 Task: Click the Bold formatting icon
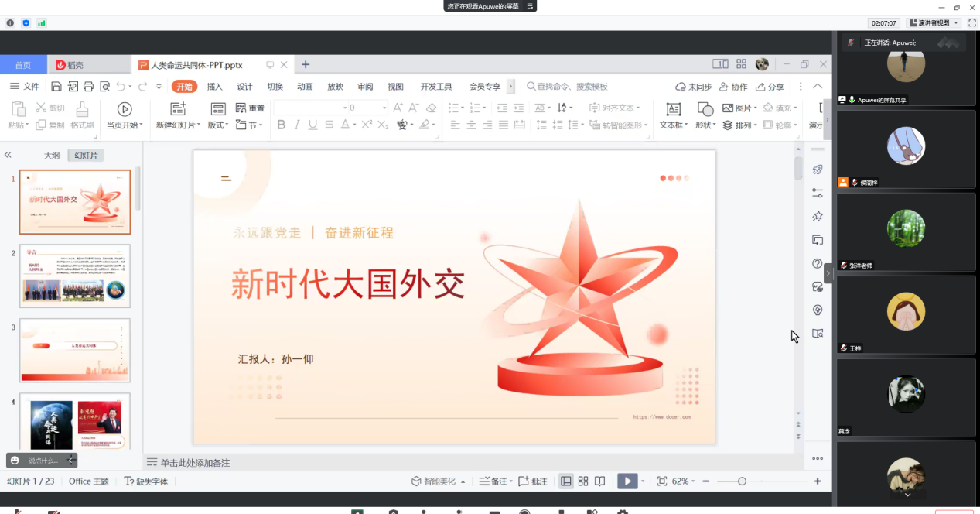point(281,125)
